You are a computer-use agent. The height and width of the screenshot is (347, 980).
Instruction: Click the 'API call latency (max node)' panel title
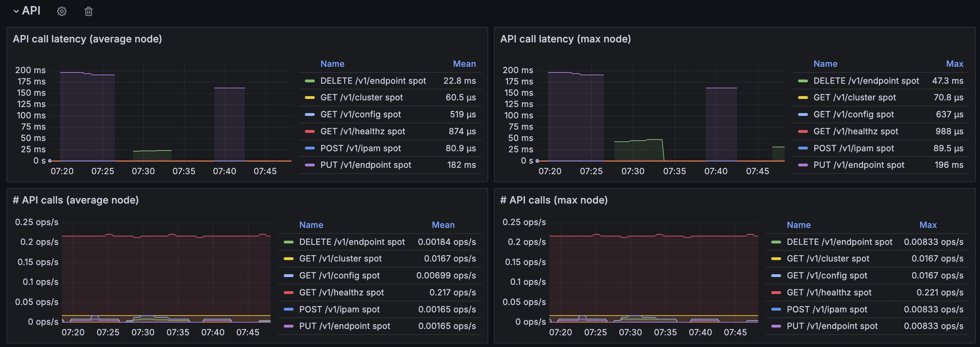[x=565, y=39]
